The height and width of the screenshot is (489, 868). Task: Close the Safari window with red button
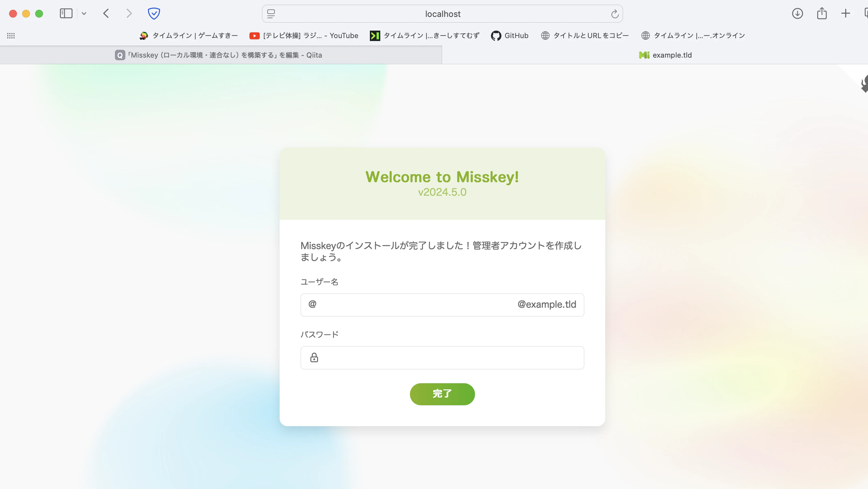click(13, 13)
